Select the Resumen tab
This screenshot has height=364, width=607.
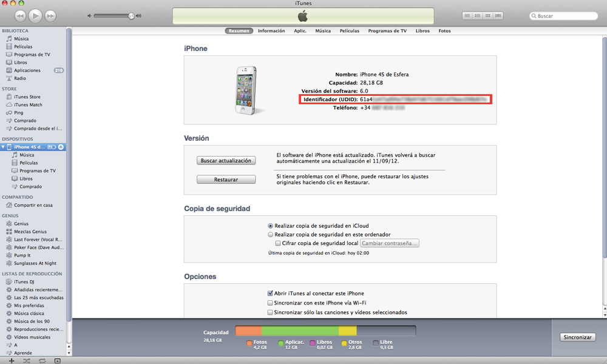click(239, 31)
